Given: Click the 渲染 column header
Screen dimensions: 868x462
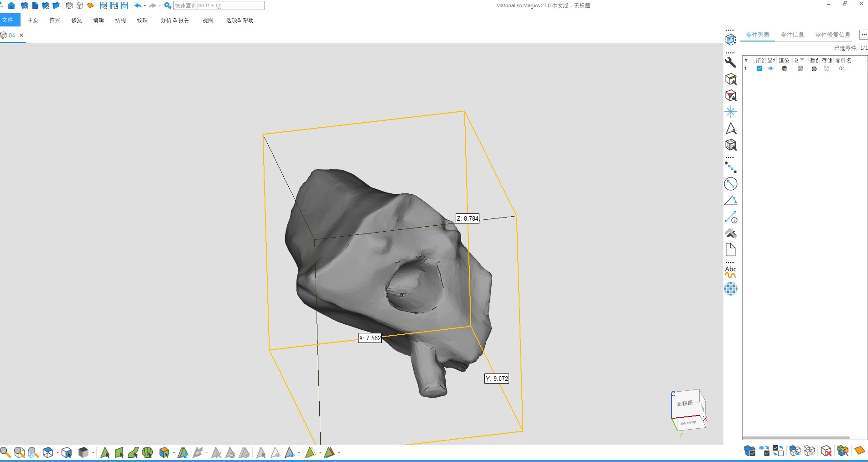Looking at the screenshot, I should click(x=784, y=60).
